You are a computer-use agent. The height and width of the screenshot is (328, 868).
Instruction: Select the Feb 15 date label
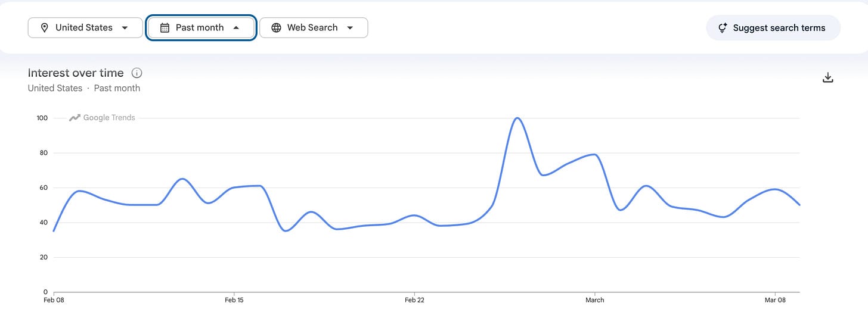234,300
